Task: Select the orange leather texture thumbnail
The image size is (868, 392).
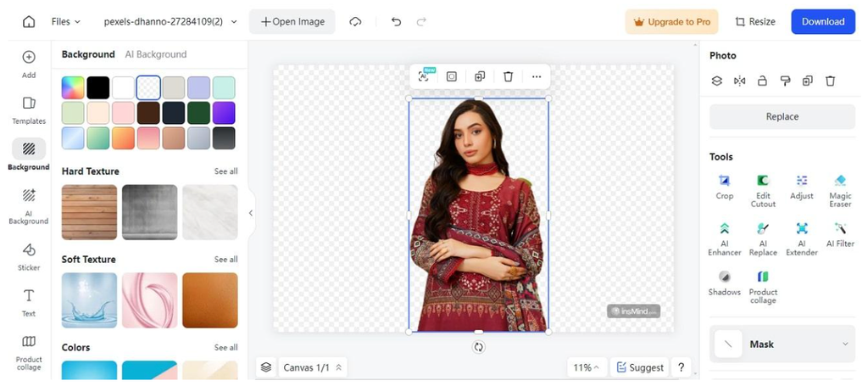Action: click(x=210, y=300)
